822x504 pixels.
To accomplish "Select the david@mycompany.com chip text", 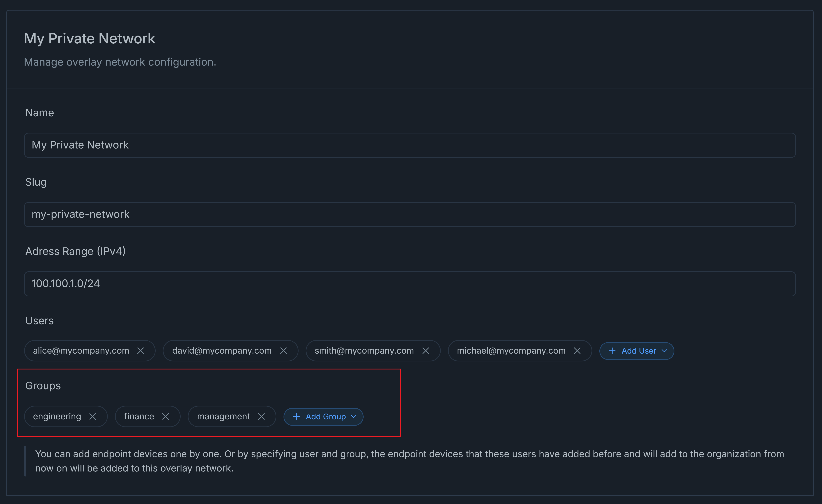I will [x=222, y=351].
